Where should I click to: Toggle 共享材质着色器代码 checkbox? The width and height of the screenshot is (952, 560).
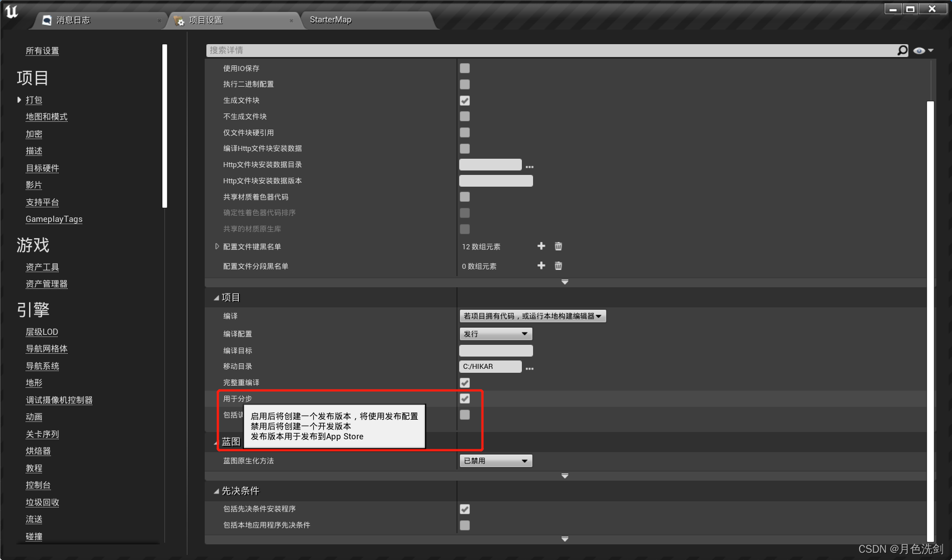pos(465,197)
